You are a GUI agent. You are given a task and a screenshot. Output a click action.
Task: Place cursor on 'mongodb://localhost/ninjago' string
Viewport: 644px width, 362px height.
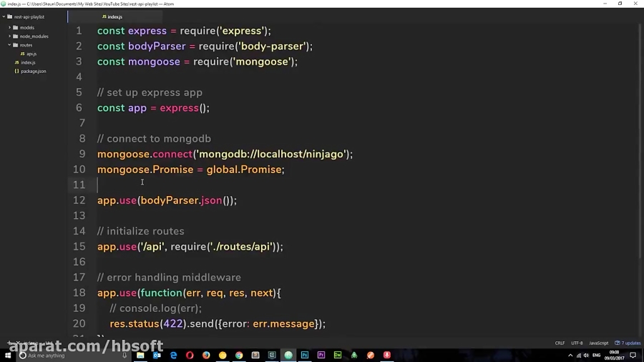click(x=271, y=154)
